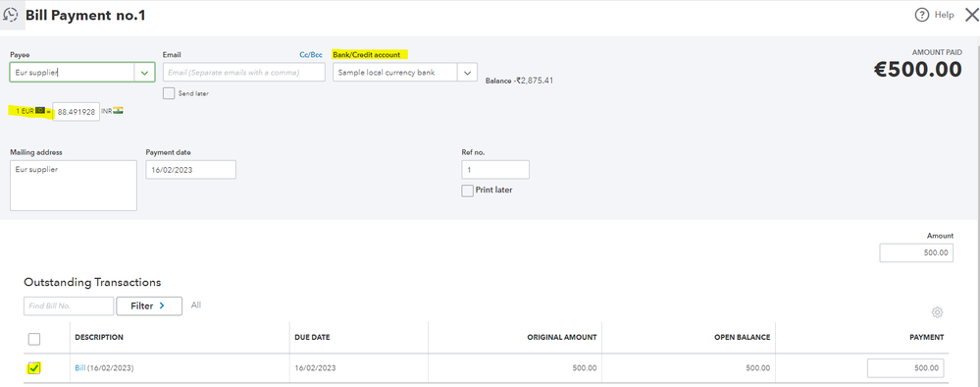Click the due date 16/02/2023 table cell
This screenshot has height=387, width=980.
pos(315,368)
